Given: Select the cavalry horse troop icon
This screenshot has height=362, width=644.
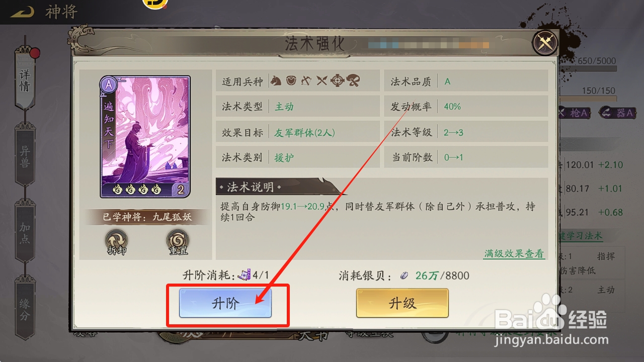Looking at the screenshot, I should point(276,81).
